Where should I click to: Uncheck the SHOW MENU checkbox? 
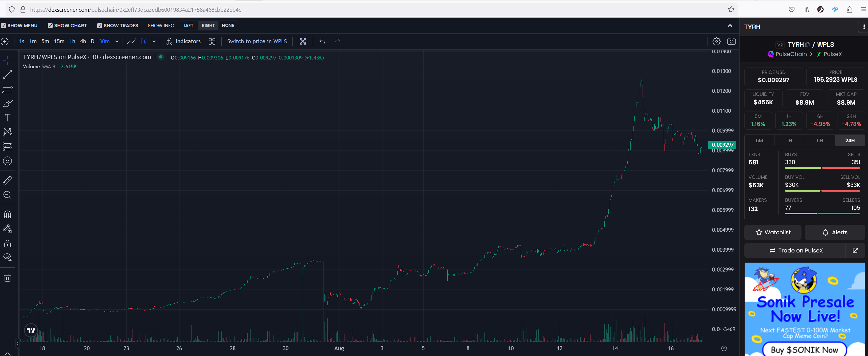[3, 26]
